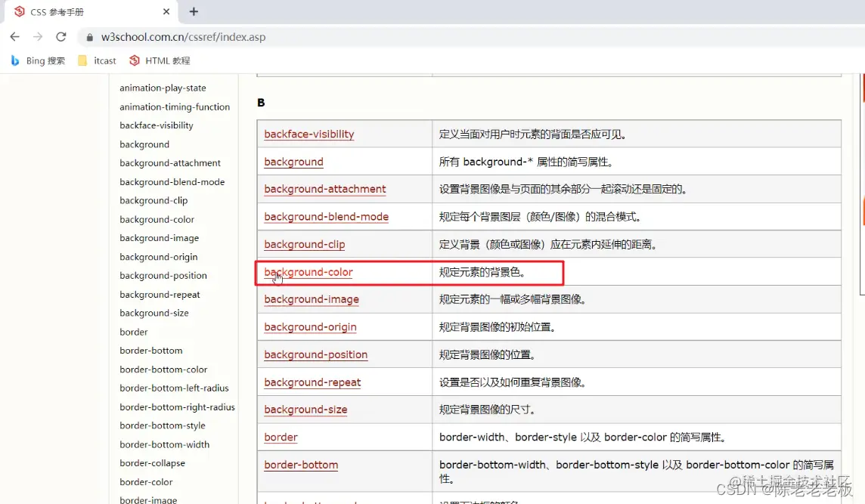Select border-bottom-color in sidebar
This screenshot has height=504, width=865.
pyautogui.click(x=163, y=369)
